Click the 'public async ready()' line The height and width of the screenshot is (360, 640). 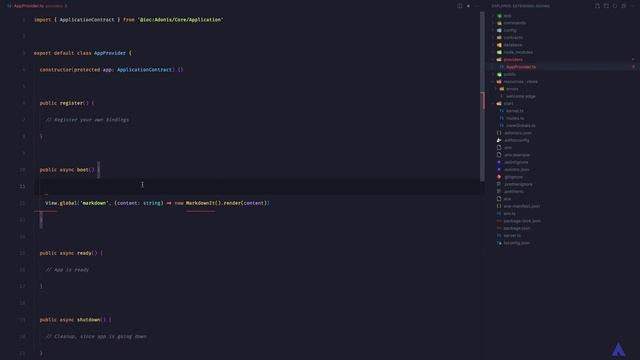click(71, 253)
